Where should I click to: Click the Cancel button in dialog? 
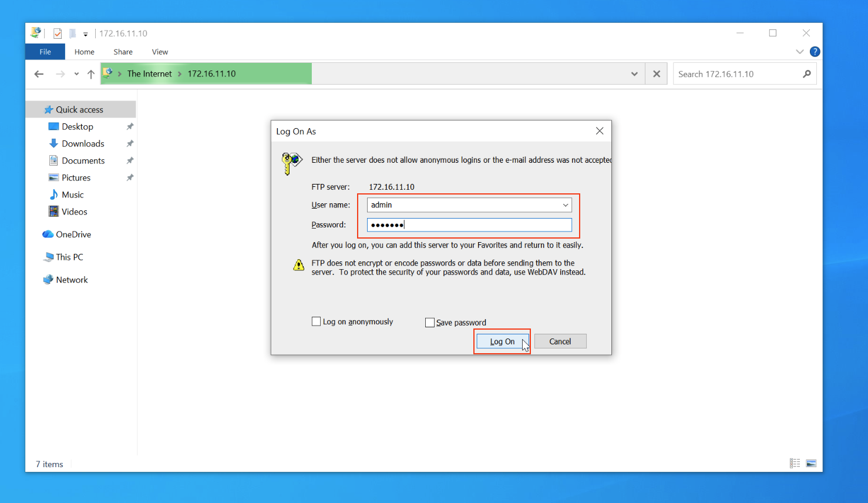[x=560, y=341]
